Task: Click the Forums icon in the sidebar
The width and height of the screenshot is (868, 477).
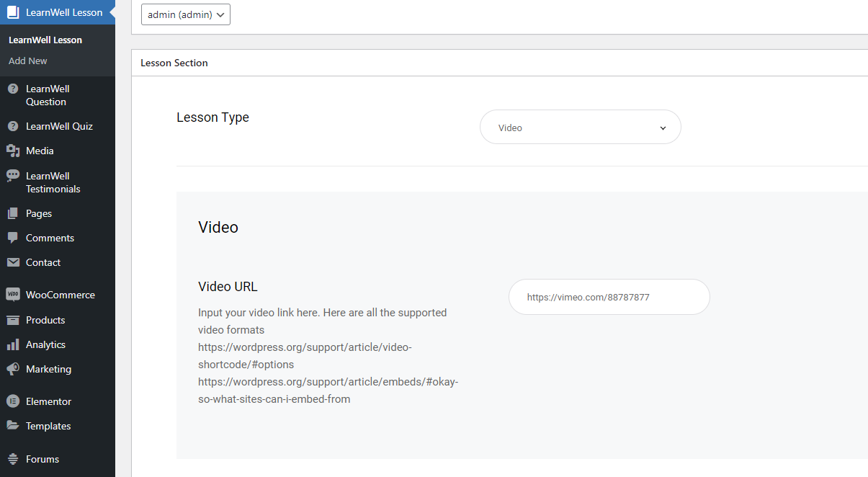Action: (x=12, y=459)
